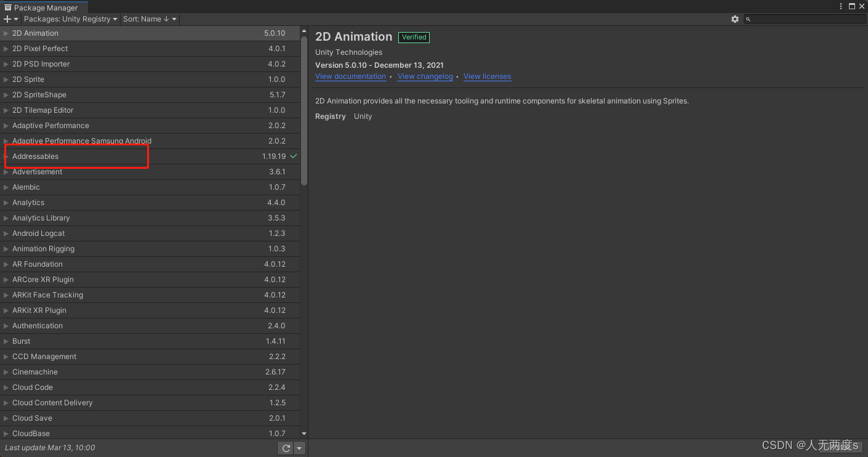Select the Addressables package
868x457 pixels.
[x=150, y=156]
